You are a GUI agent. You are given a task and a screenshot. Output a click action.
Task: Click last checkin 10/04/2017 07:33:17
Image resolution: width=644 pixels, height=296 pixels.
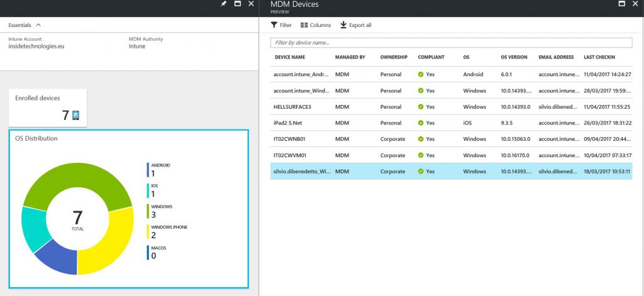608,155
